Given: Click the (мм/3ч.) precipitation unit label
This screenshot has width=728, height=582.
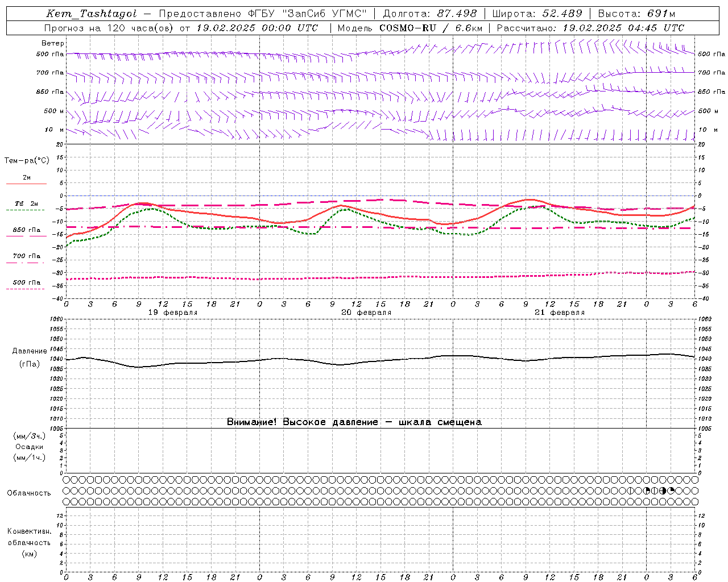Looking at the screenshot, I should pos(30,436).
